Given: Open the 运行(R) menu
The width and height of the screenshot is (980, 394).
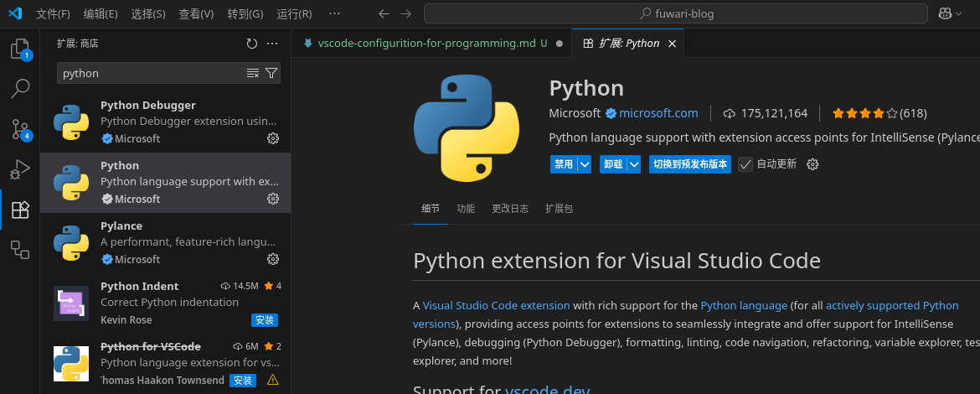Looking at the screenshot, I should (294, 13).
